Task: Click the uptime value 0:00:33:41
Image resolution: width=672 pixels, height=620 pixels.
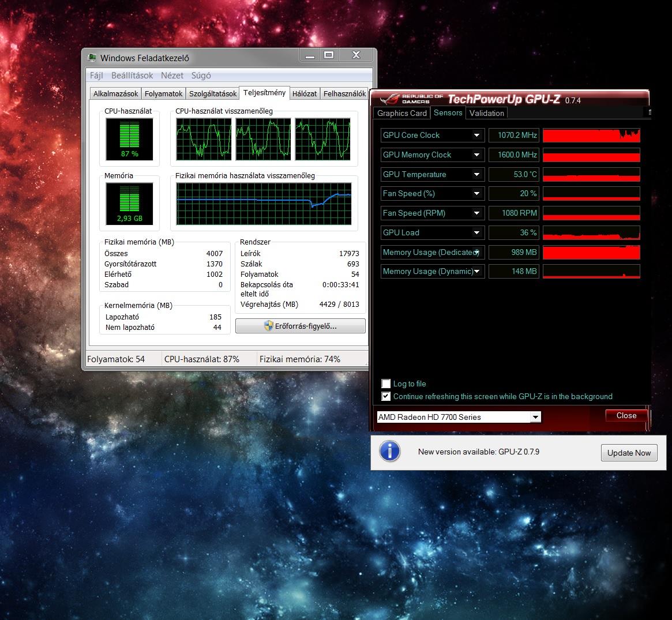Action: 341,284
